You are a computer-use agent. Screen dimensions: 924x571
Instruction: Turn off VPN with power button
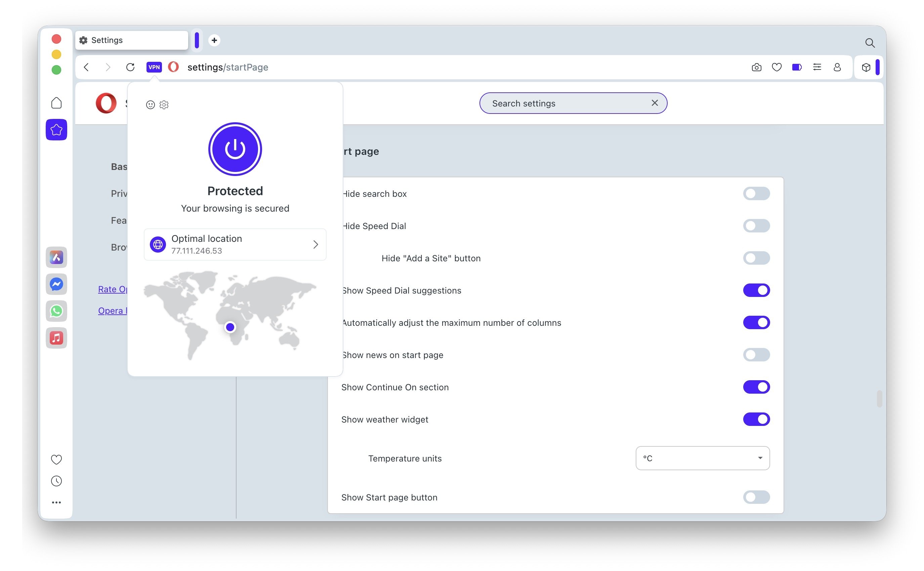235,149
